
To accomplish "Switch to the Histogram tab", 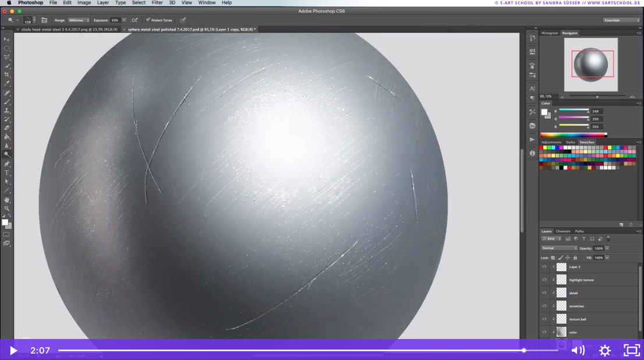I will click(x=550, y=33).
